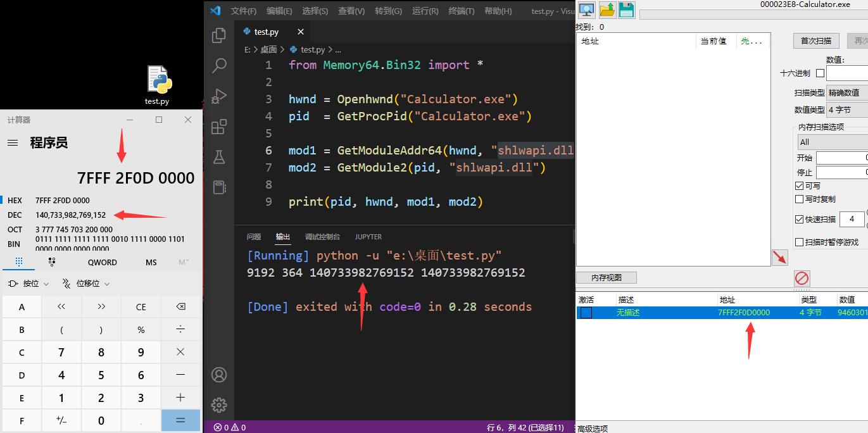Open Run and Debug sidebar icon
The height and width of the screenshot is (433, 868).
click(x=219, y=96)
